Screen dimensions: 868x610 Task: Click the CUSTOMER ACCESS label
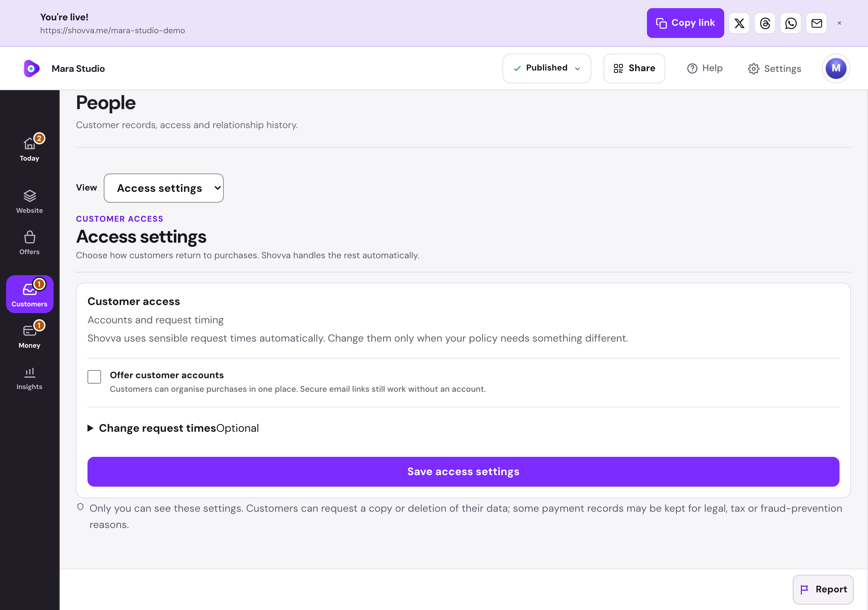click(120, 219)
